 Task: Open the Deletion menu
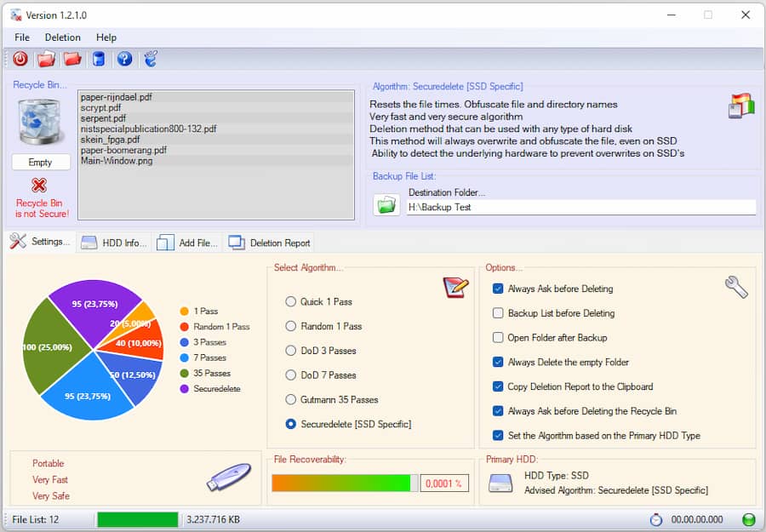click(x=62, y=37)
